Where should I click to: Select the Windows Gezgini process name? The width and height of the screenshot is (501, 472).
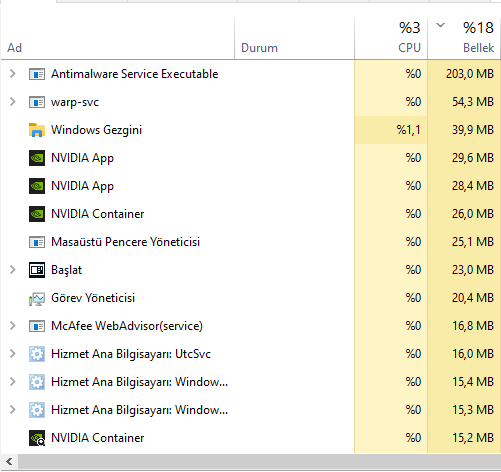[96, 130]
